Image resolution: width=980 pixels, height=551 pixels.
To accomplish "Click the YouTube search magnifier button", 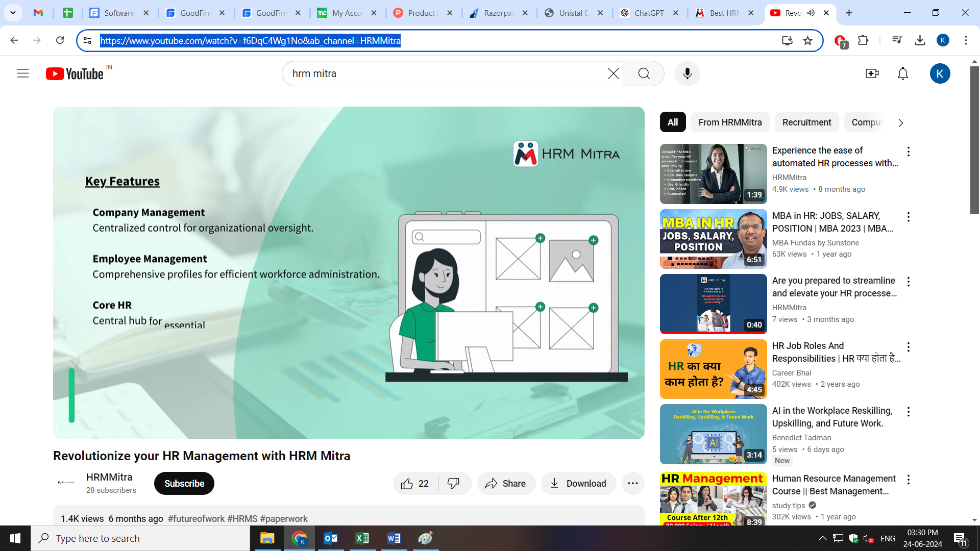I will (644, 73).
